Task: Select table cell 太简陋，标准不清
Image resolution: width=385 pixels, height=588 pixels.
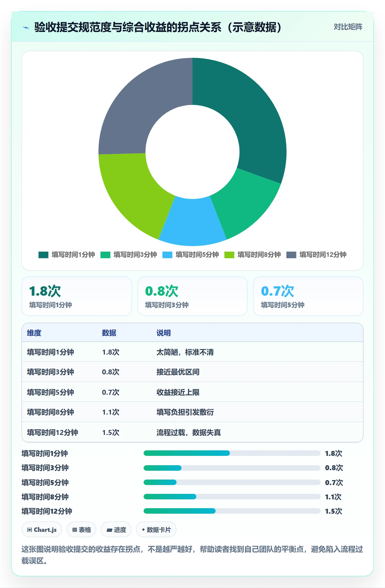Action: click(x=185, y=352)
